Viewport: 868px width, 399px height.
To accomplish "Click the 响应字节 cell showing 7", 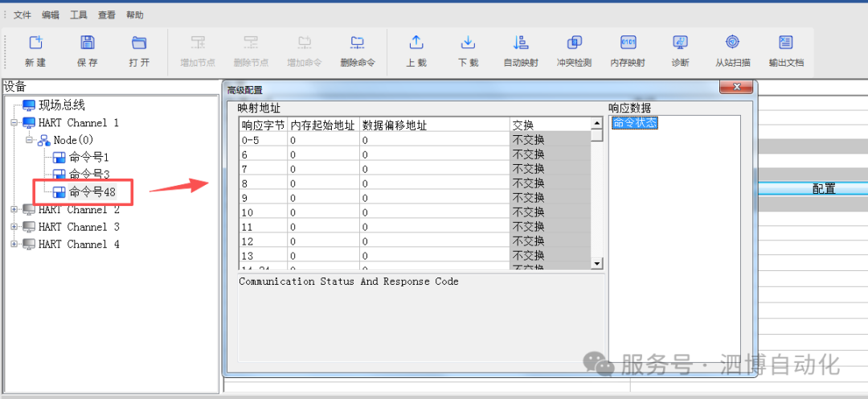I will (263, 168).
